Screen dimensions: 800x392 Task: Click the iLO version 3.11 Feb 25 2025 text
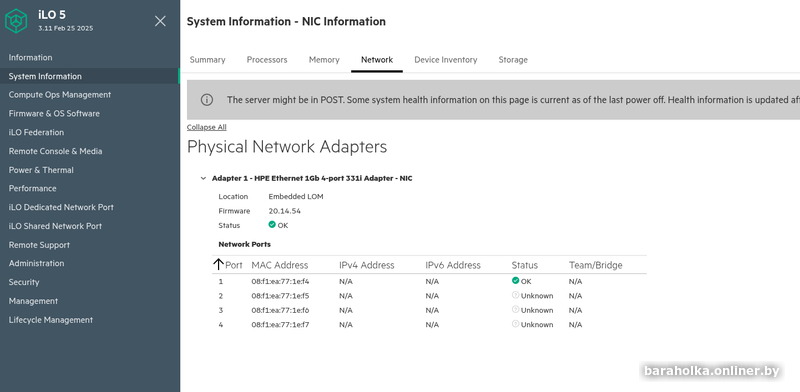tap(65, 29)
